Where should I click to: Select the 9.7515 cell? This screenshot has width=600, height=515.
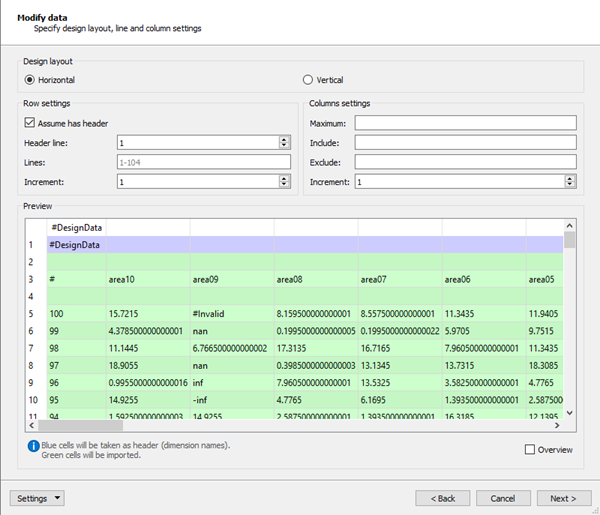click(545, 331)
